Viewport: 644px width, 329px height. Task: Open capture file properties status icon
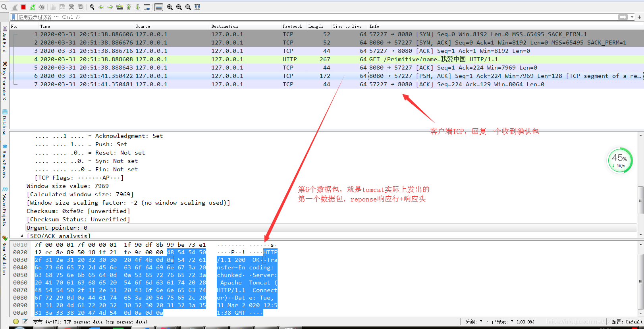pos(25,321)
